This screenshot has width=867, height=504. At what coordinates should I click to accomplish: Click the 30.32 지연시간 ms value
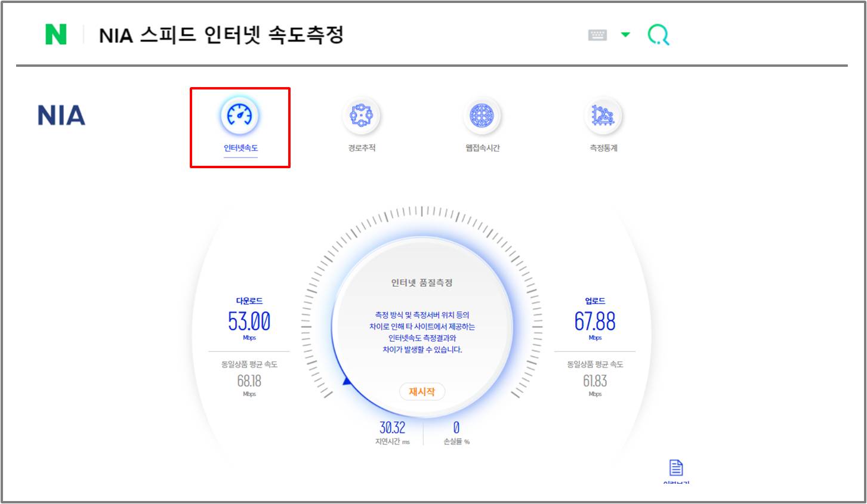tap(392, 428)
